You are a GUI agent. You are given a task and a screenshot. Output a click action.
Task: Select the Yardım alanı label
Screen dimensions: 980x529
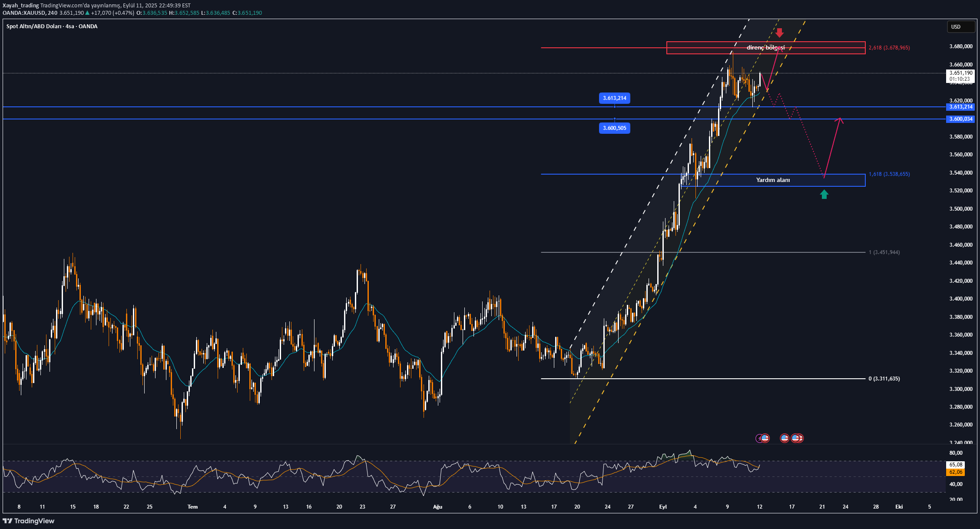pos(773,180)
